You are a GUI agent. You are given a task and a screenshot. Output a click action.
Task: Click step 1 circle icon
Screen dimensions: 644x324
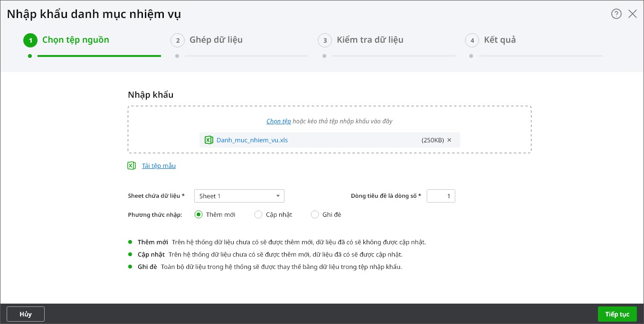(30, 40)
